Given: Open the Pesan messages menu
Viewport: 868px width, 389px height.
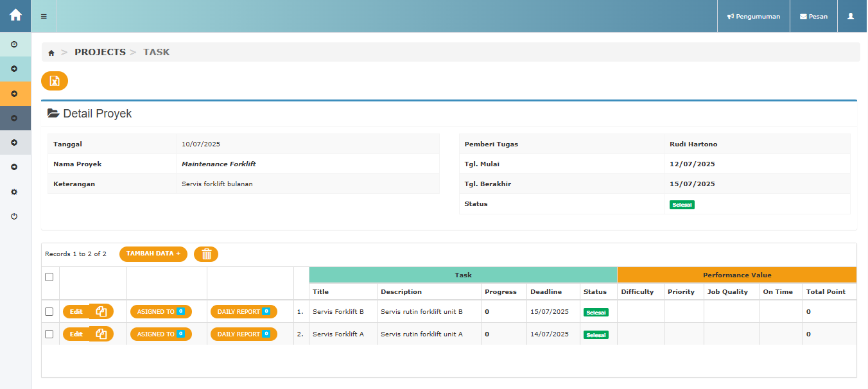Looking at the screenshot, I should click(x=813, y=16).
